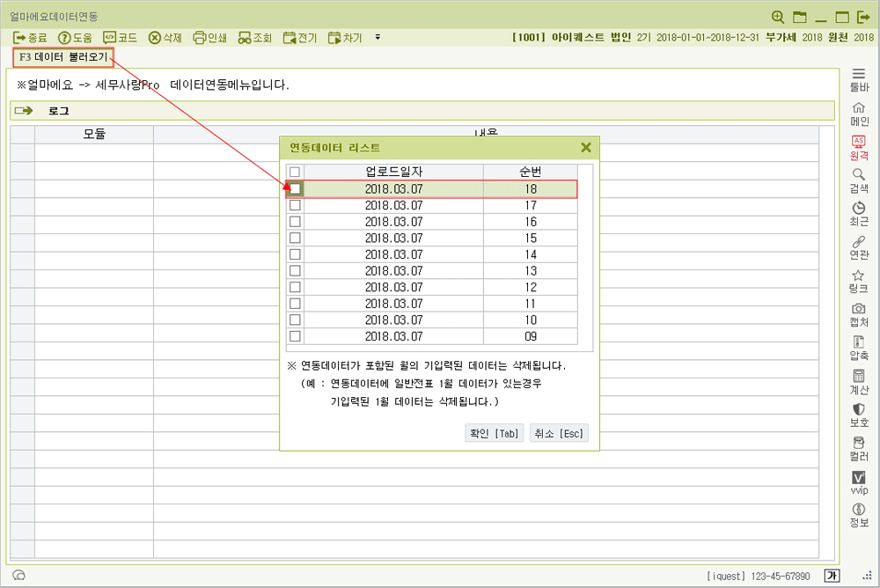
Task: Open 링크 star favorites in sidebar
Action: click(859, 282)
